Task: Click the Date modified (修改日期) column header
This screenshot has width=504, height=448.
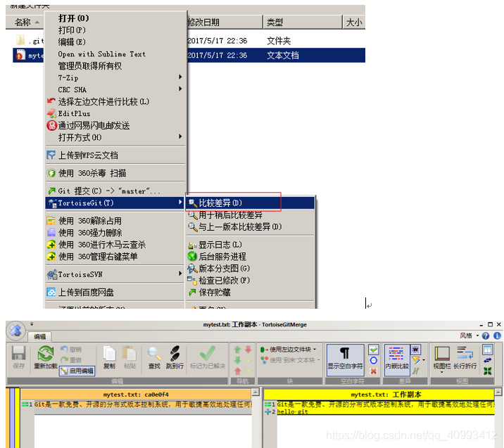Action: pos(225,23)
